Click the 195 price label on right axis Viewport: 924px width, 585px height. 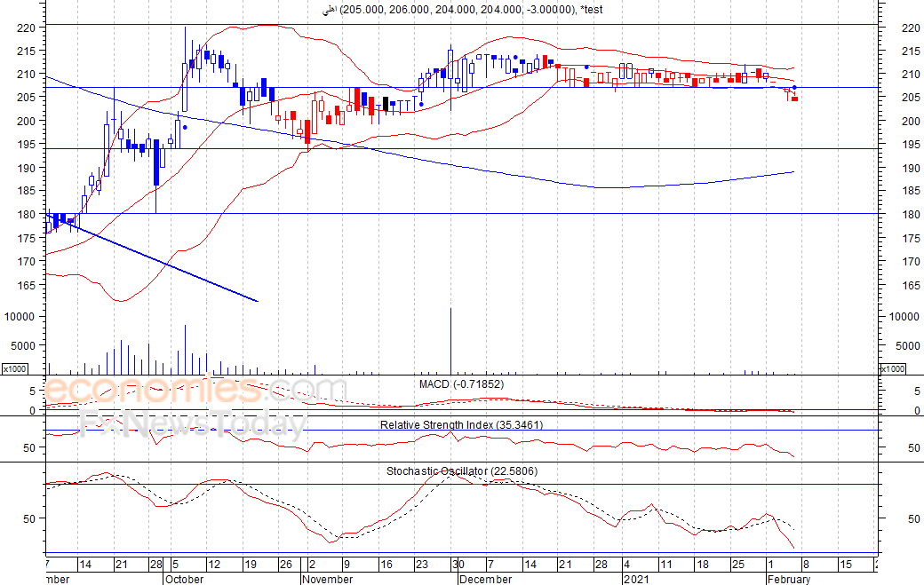[911, 144]
